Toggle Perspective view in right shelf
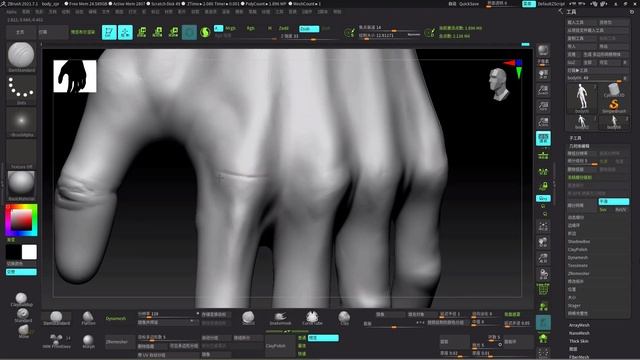This screenshot has height=360, width=640. [x=543, y=138]
